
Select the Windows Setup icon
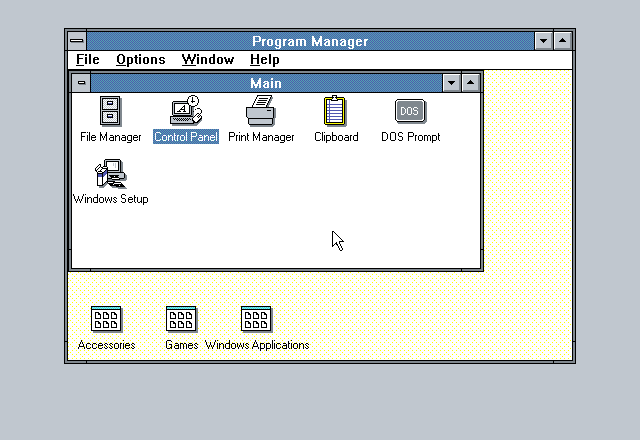pyautogui.click(x=111, y=173)
